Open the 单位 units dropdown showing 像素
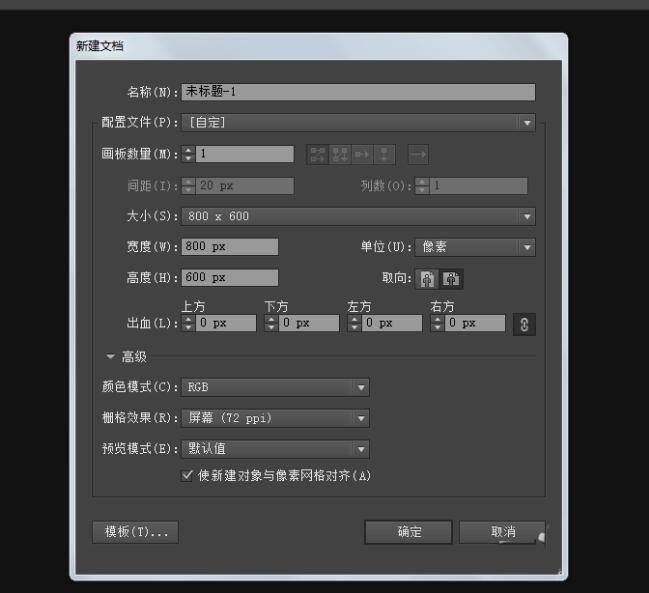 pyautogui.click(x=475, y=247)
